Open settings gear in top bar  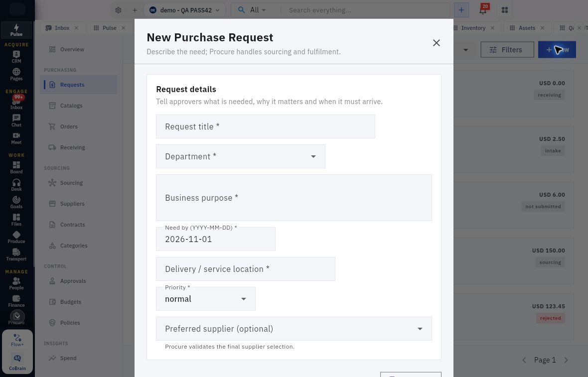tap(118, 10)
